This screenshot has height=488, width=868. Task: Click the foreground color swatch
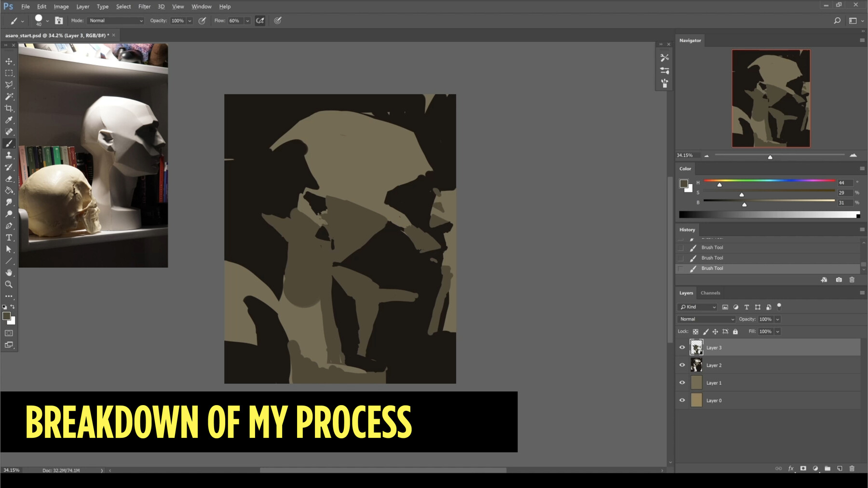[x=7, y=317]
